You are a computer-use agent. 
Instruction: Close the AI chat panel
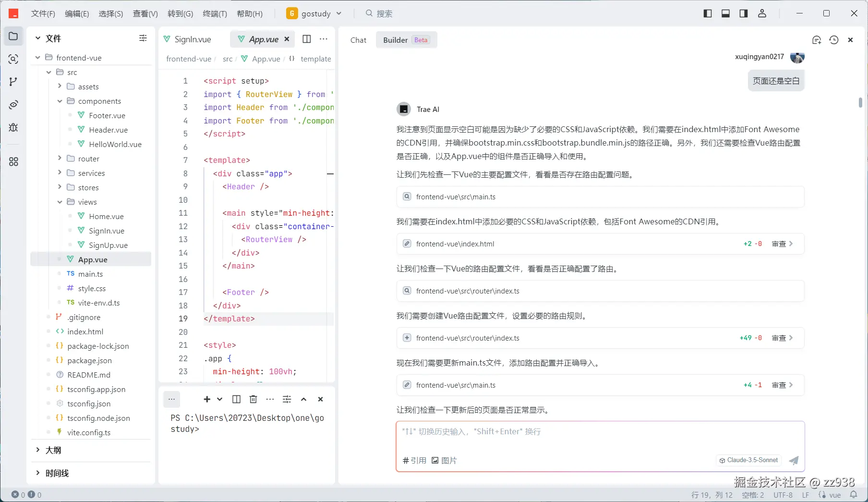[850, 40]
